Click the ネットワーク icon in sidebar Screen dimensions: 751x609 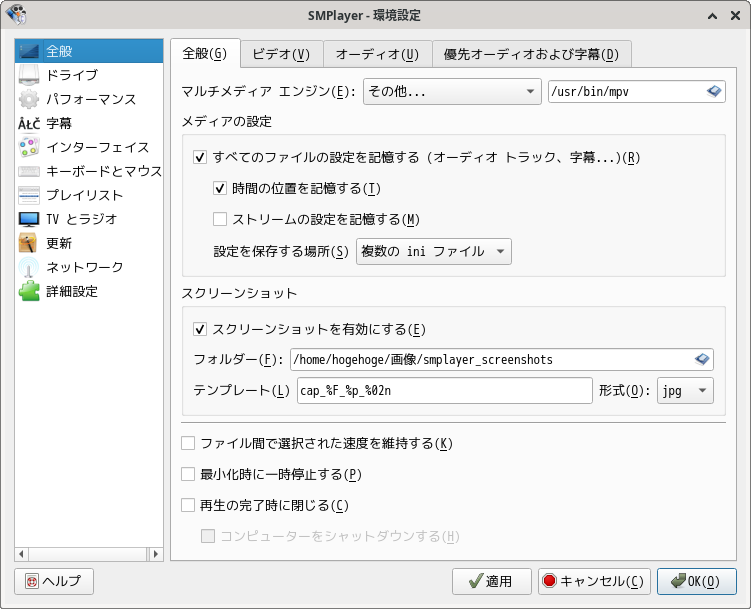tap(30, 267)
